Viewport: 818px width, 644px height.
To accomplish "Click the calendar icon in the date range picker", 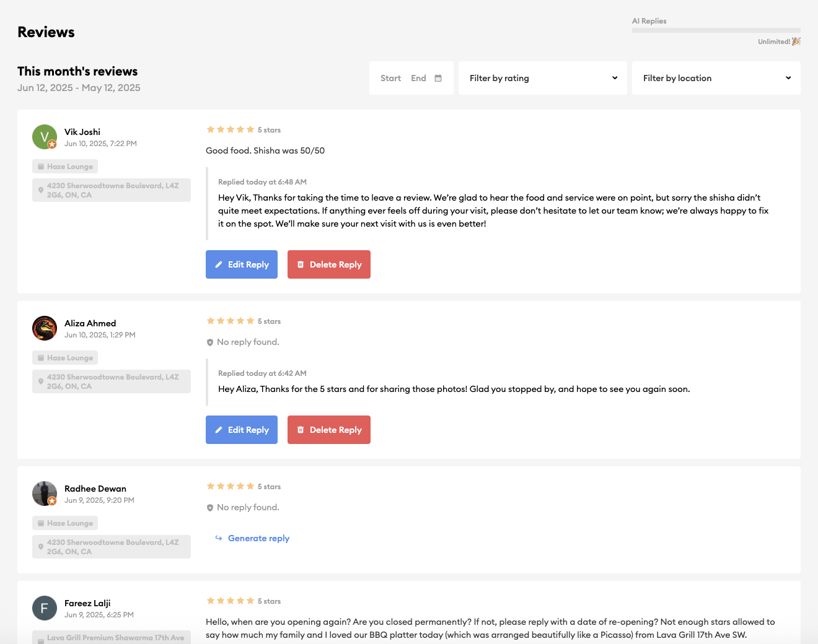I will tap(438, 78).
